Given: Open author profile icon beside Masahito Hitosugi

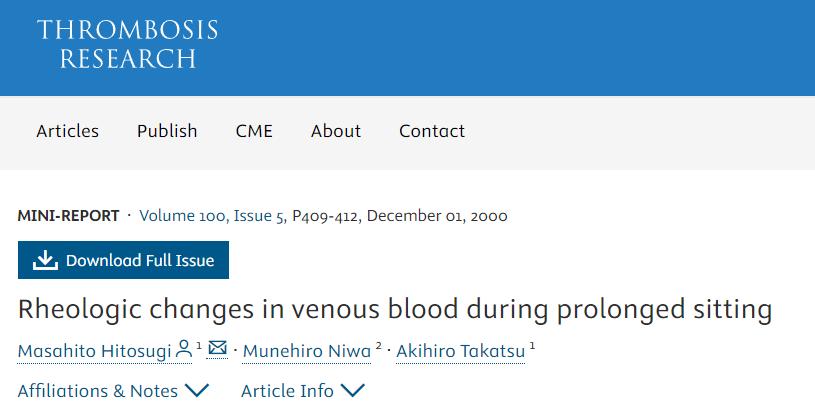Looking at the screenshot, I should coord(184,349).
